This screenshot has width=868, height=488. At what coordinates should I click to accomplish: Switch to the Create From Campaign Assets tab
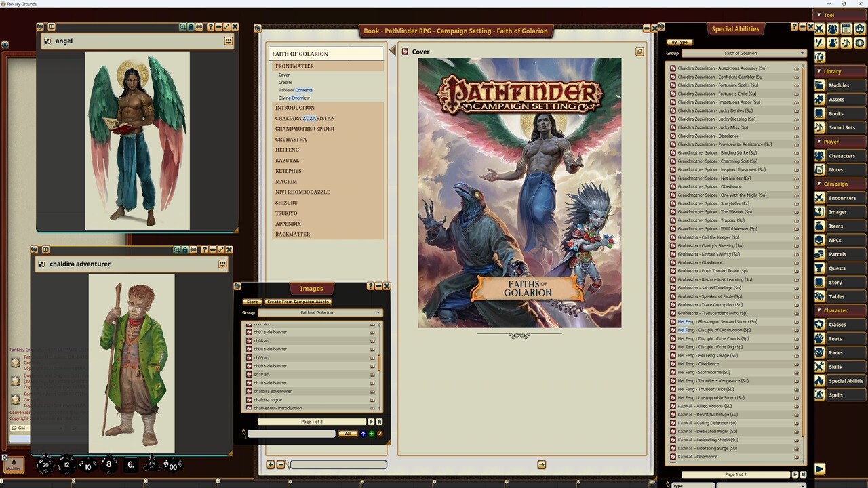(x=298, y=302)
